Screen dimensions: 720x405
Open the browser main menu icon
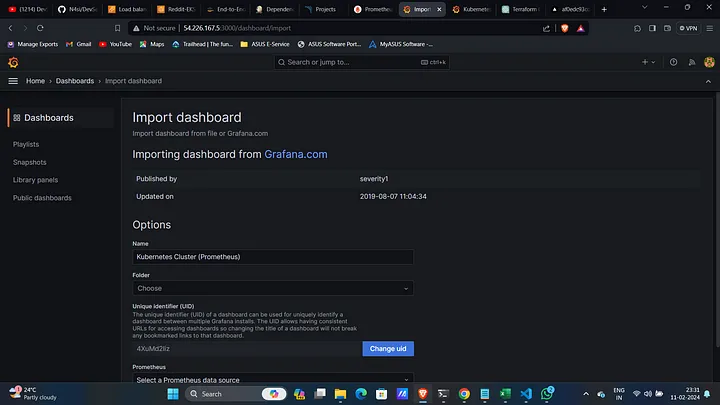pos(709,28)
